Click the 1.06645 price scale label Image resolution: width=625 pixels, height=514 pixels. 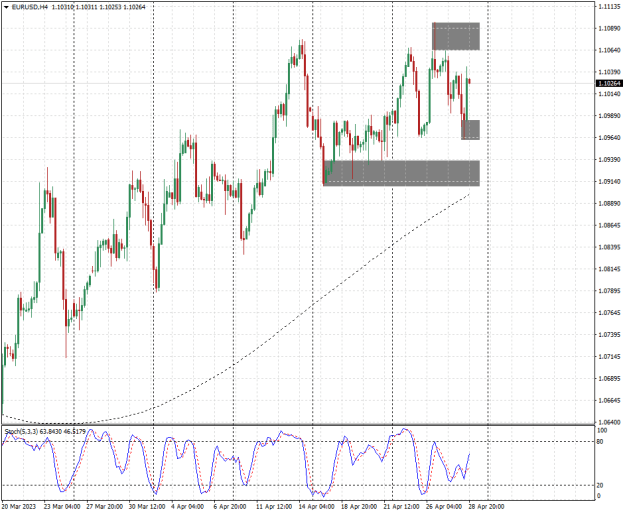tap(609, 400)
